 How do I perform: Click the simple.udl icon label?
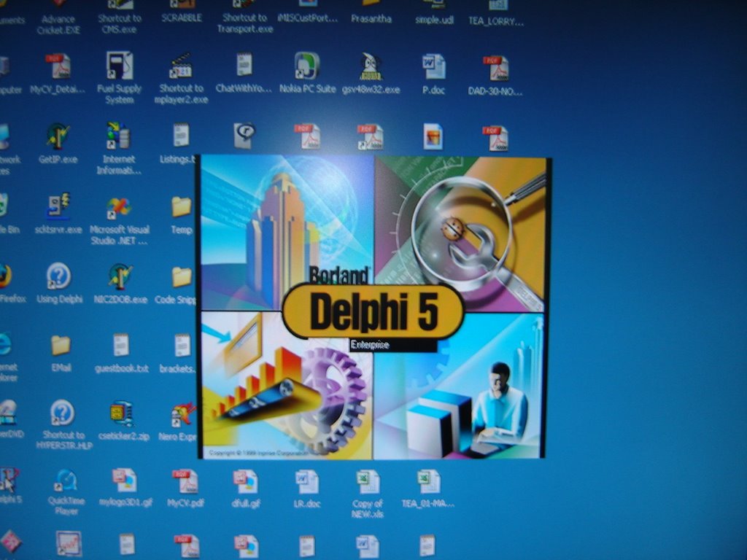(x=434, y=20)
